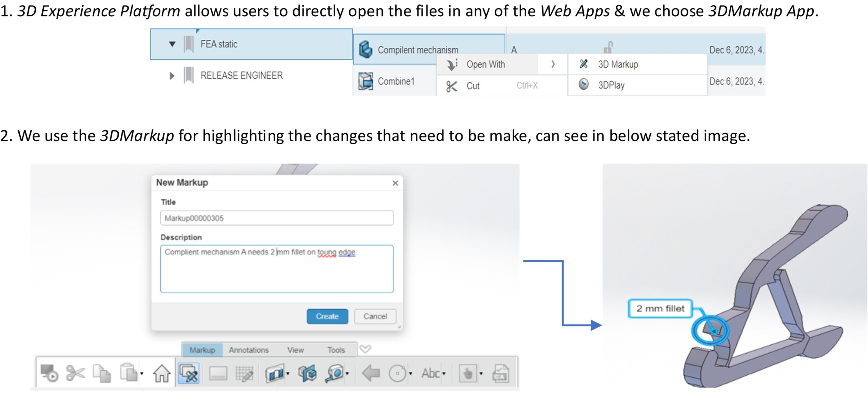Click the Copy toolbar icon
868x413 pixels.
[102, 373]
